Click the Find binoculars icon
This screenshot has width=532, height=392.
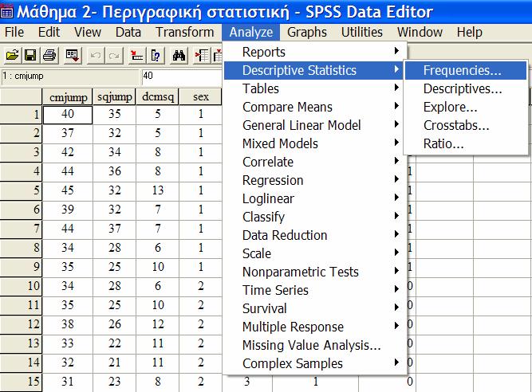click(x=179, y=55)
